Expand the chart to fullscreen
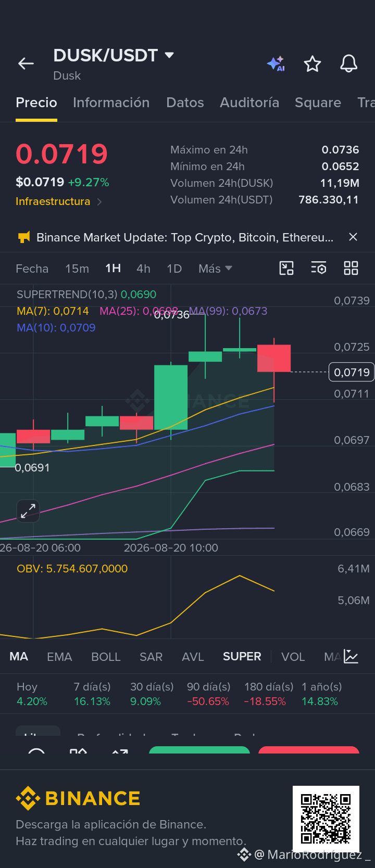Viewport: 375px width, 868px height. point(28,510)
